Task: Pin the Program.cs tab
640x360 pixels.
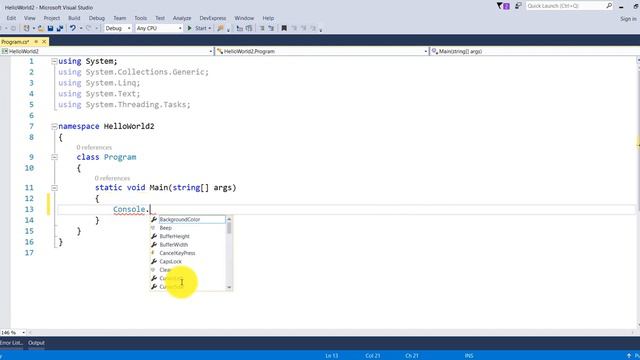Action: pyautogui.click(x=36, y=42)
